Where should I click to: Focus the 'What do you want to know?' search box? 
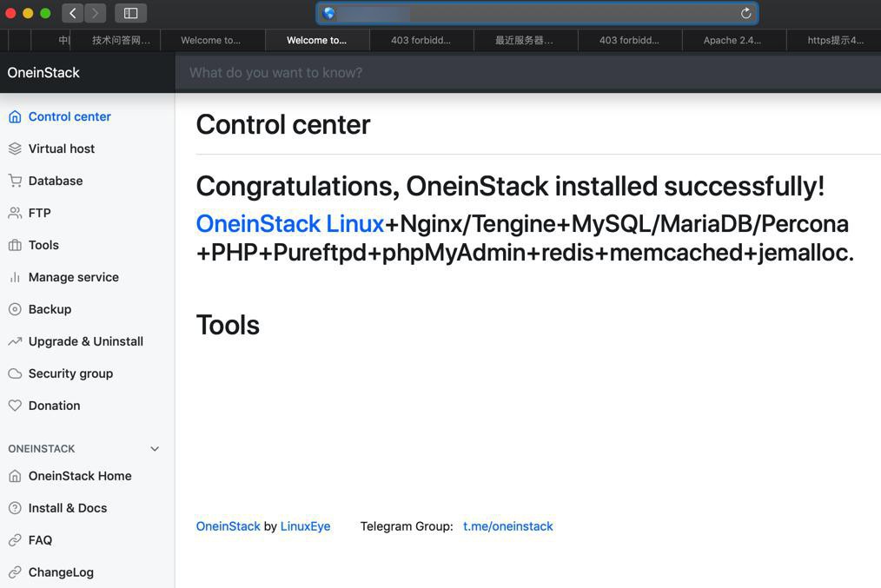(x=521, y=73)
